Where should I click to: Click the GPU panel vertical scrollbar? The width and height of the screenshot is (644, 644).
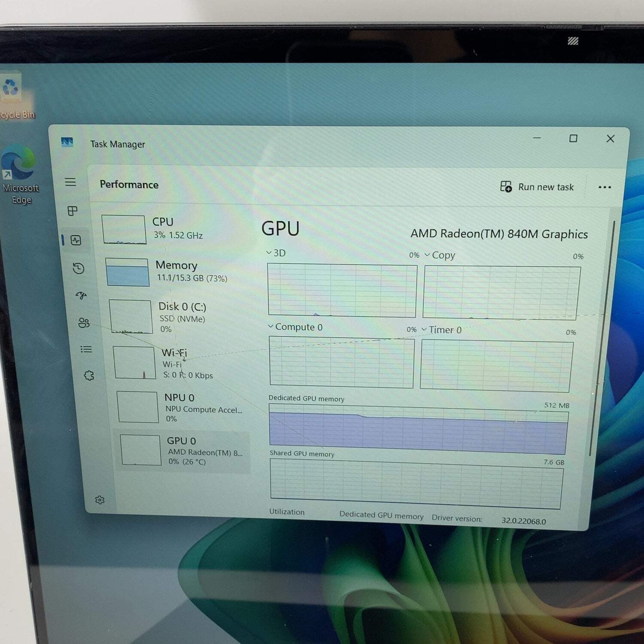tap(602, 339)
